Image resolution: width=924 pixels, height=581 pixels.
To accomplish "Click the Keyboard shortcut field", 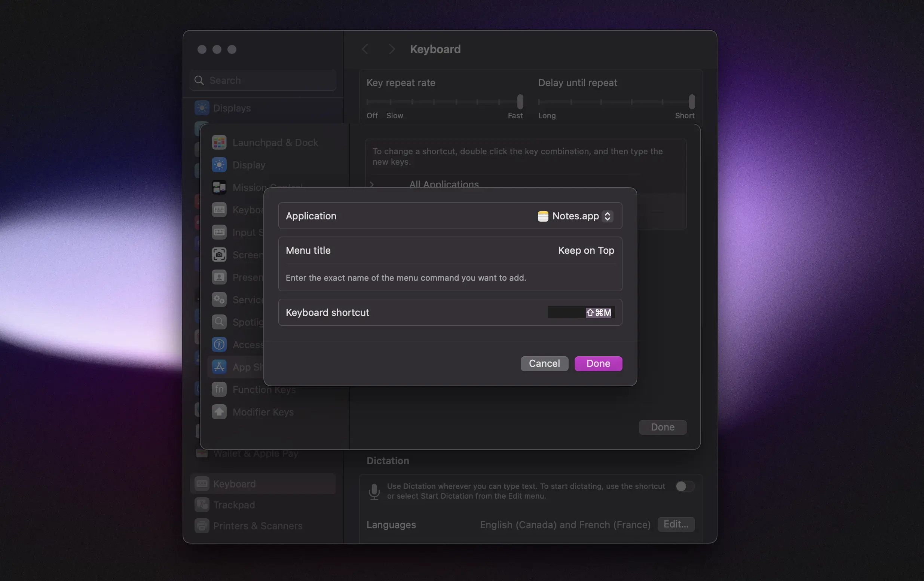I will (581, 313).
